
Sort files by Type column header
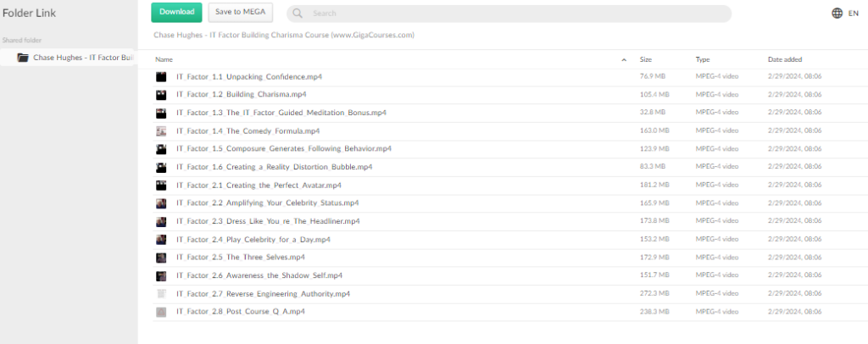[703, 60]
